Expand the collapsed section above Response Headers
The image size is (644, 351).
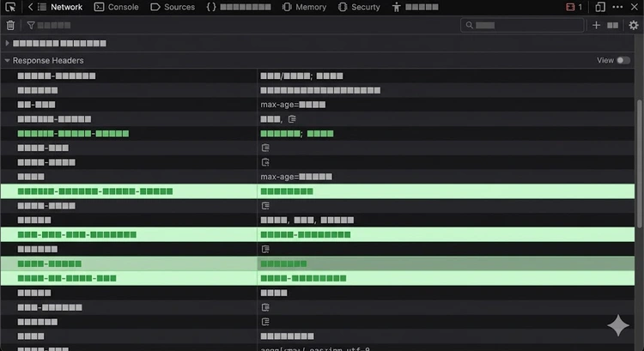(7, 43)
